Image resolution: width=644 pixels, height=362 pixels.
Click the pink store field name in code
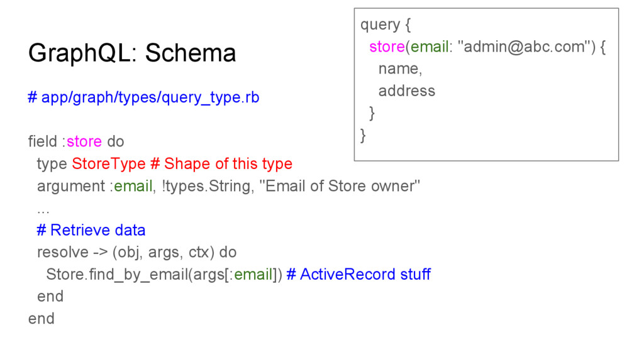(x=84, y=141)
